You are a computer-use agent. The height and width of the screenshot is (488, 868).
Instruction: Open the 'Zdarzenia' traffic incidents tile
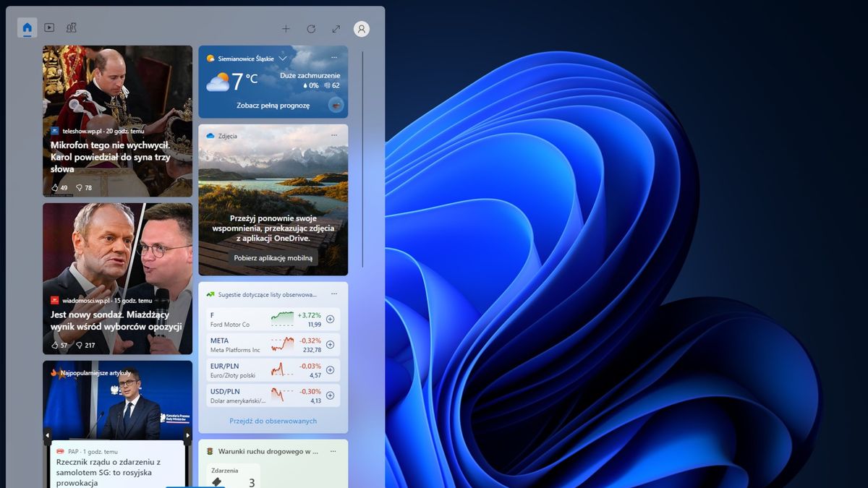(233, 476)
